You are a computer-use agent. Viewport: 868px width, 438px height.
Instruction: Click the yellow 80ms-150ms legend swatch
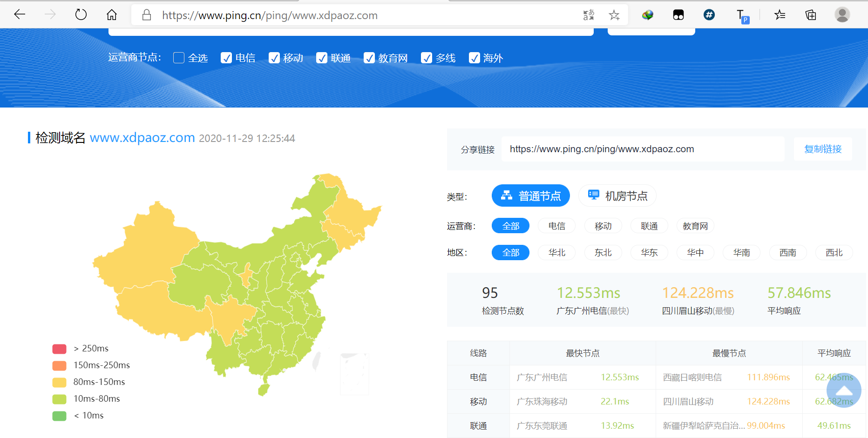tap(60, 382)
